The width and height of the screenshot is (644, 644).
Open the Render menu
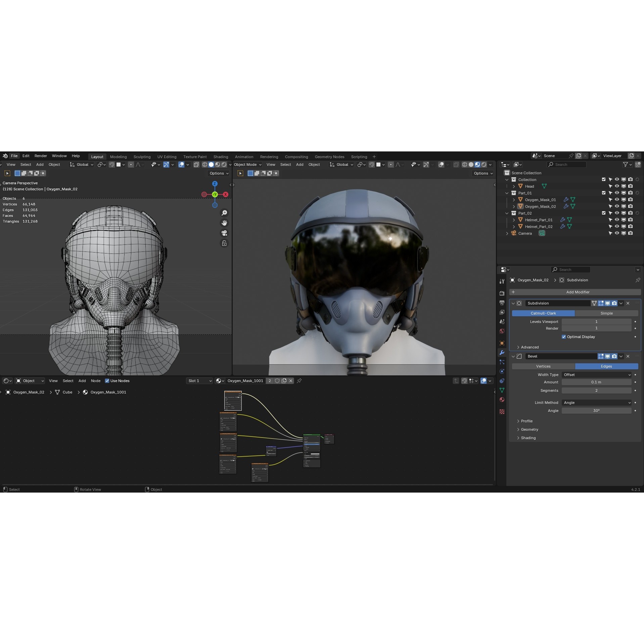pyautogui.click(x=41, y=156)
